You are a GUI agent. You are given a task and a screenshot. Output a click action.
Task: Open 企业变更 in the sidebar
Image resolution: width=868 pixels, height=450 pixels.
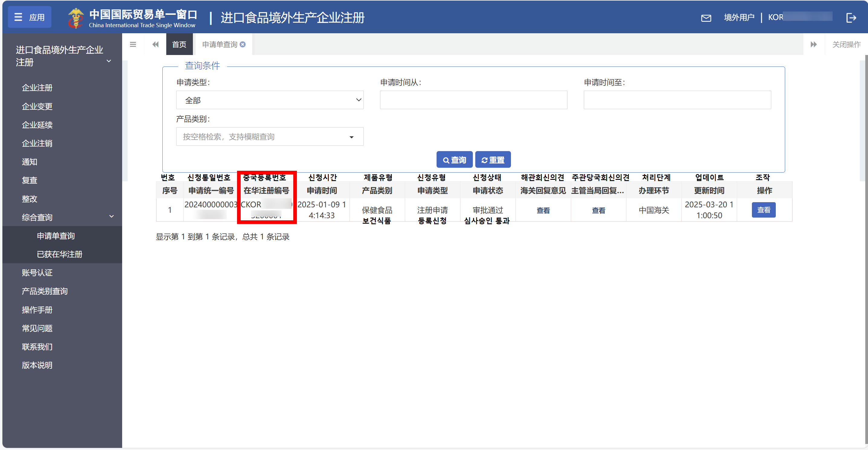pyautogui.click(x=37, y=106)
